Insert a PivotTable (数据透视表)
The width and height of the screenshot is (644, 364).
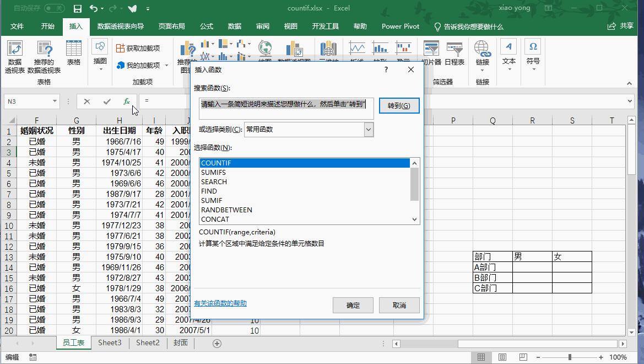[x=15, y=57]
